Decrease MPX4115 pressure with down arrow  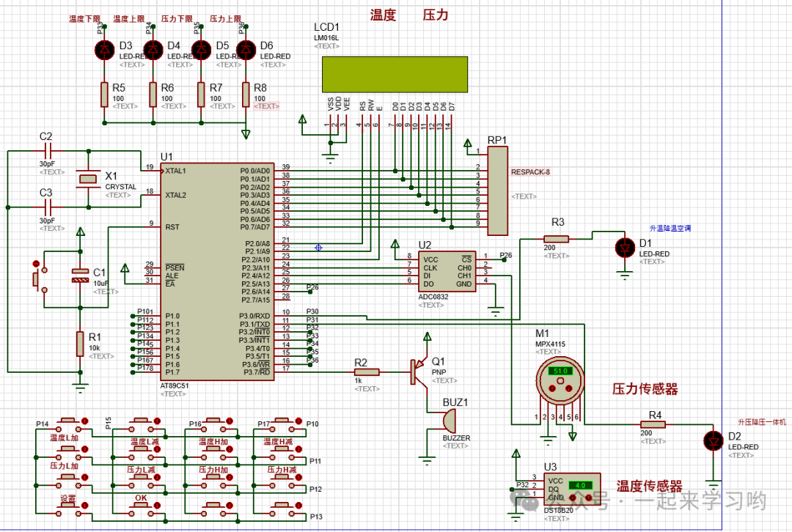(x=568, y=388)
